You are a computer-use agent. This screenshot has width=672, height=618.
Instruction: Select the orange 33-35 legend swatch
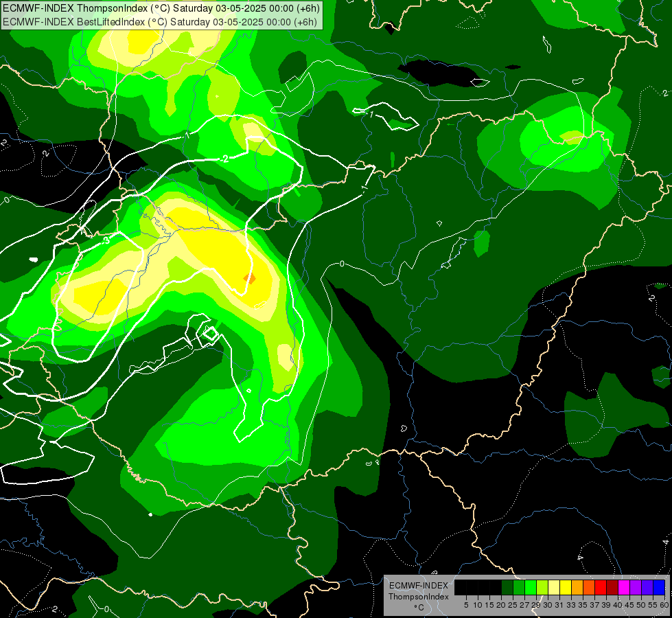coord(577,587)
